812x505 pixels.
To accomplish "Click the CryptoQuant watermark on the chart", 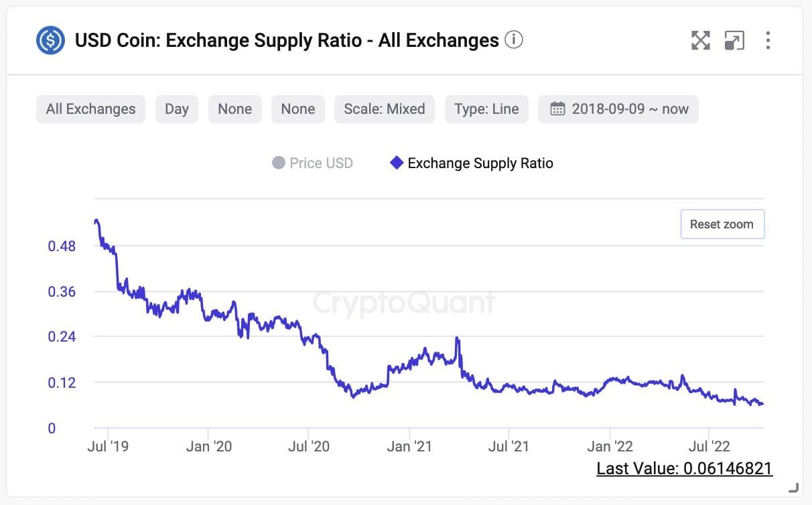I will [x=405, y=303].
